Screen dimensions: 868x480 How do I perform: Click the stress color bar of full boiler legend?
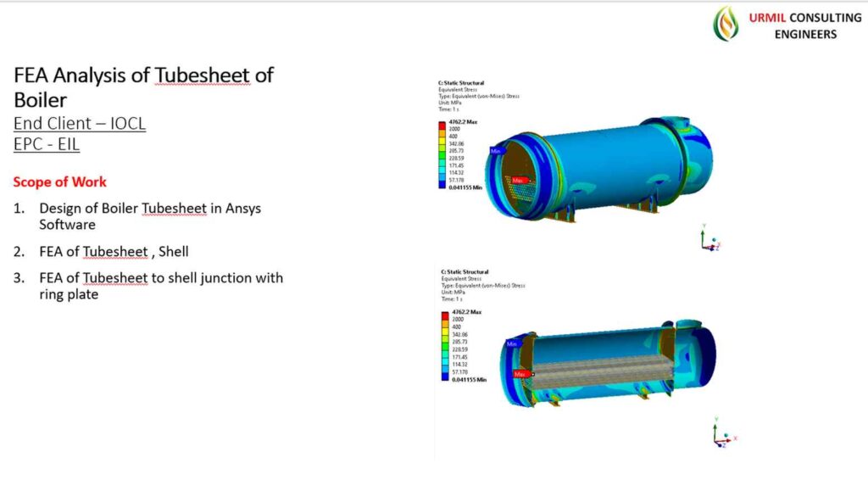(x=442, y=155)
